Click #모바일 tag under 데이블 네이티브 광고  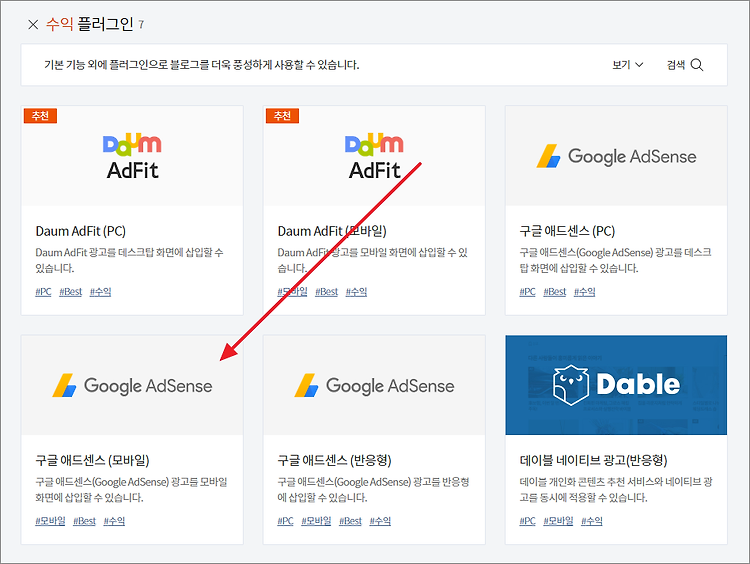coord(558,521)
